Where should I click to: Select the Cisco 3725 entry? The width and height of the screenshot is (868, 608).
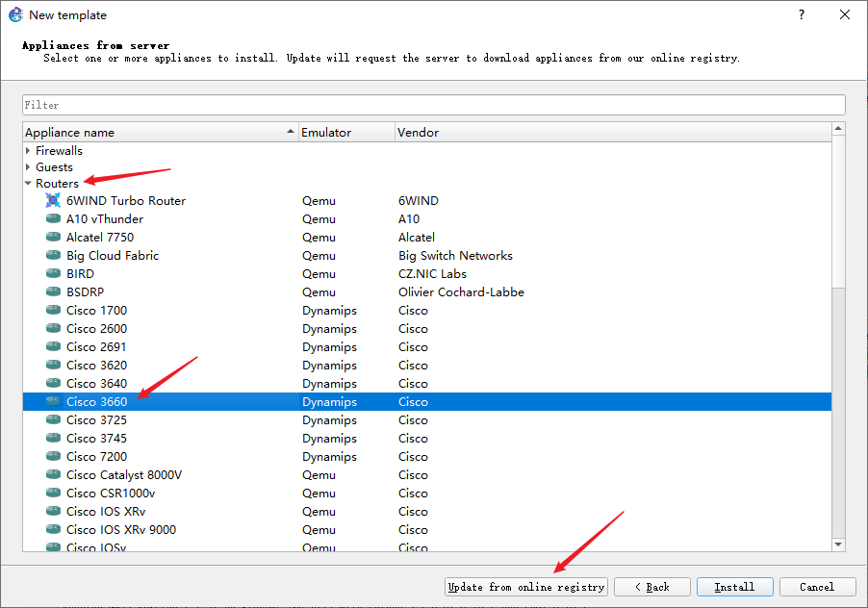[97, 419]
